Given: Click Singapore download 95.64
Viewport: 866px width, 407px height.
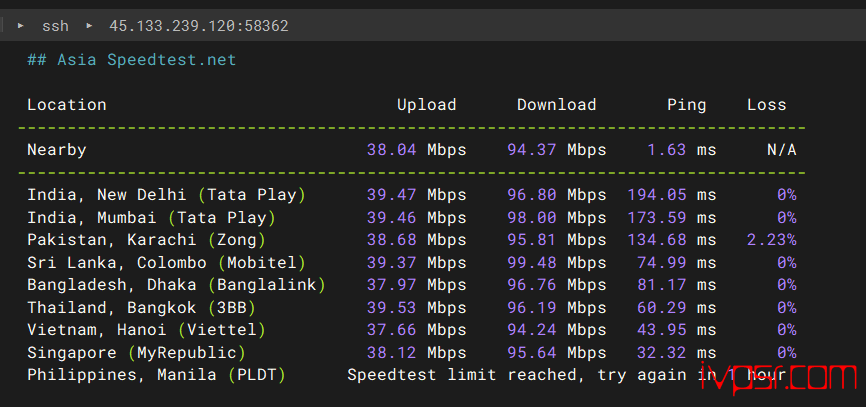Looking at the screenshot, I should click(532, 353).
